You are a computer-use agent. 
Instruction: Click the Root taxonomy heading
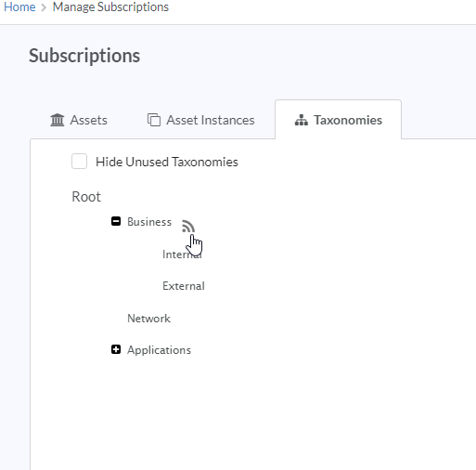(86, 197)
